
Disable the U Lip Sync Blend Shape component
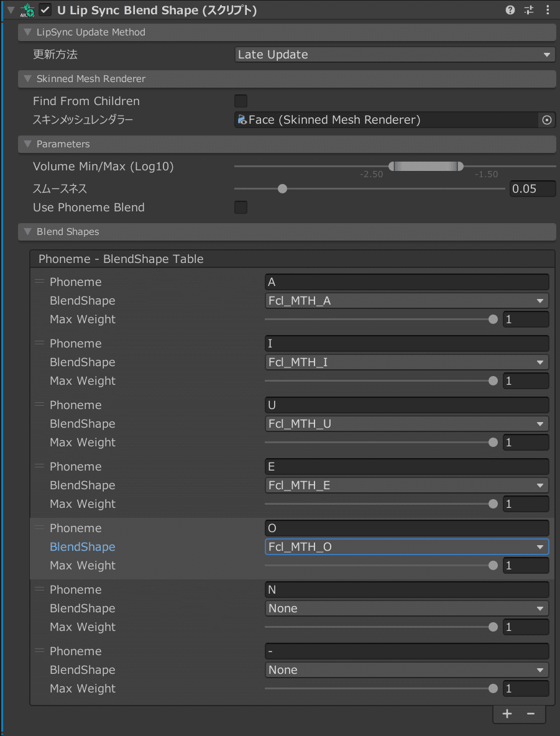[x=45, y=11]
